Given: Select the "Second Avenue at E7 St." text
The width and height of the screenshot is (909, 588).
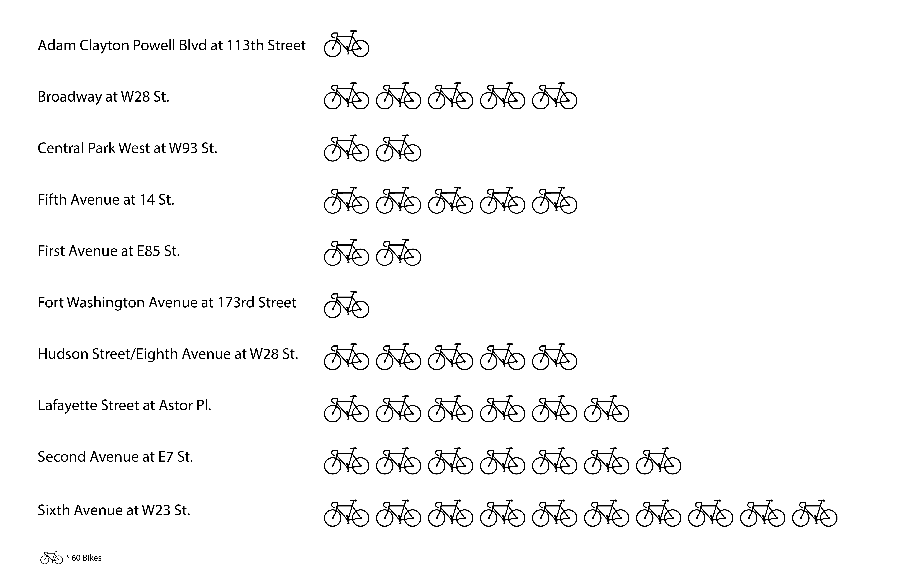Looking at the screenshot, I should coord(115,457).
